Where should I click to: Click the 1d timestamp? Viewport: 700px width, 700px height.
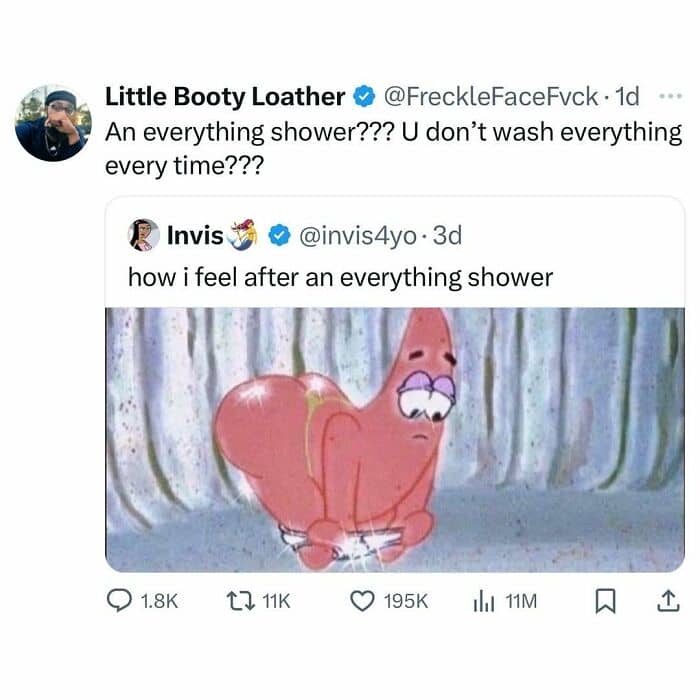coord(627,97)
